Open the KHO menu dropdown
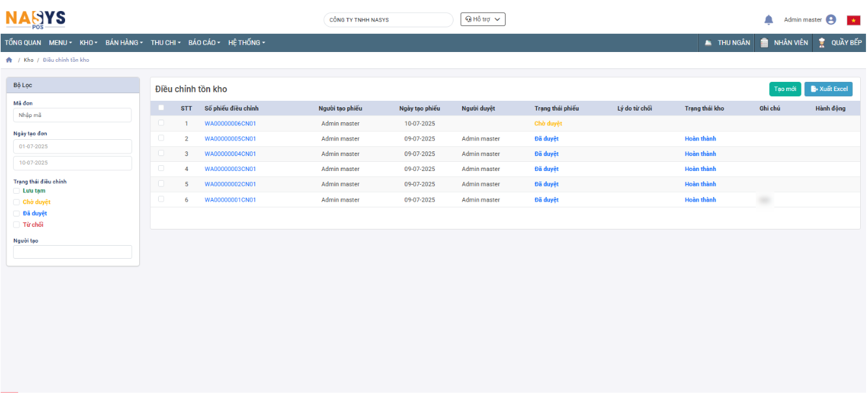 [x=88, y=43]
